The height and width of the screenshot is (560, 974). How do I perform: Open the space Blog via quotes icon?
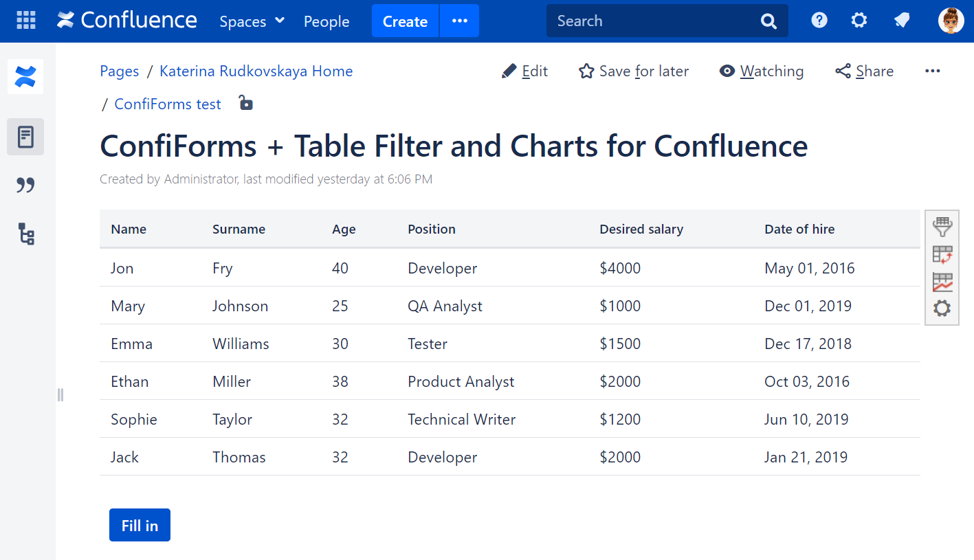pos(25,185)
